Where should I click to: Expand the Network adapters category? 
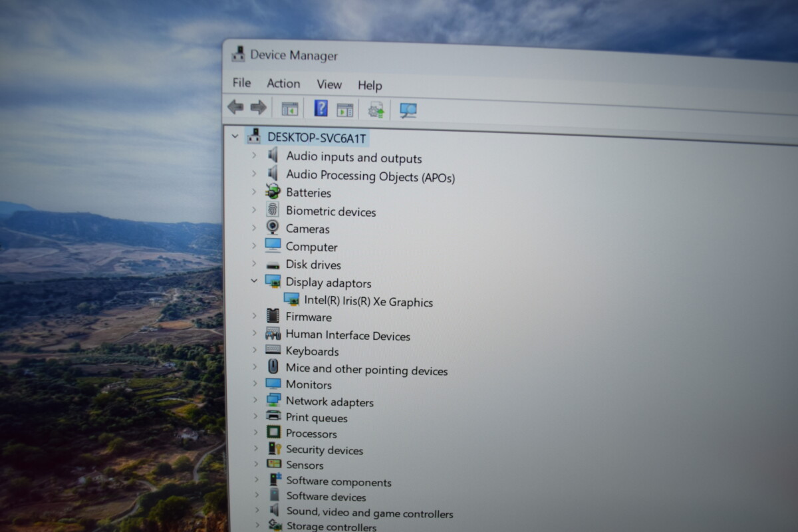tap(254, 400)
